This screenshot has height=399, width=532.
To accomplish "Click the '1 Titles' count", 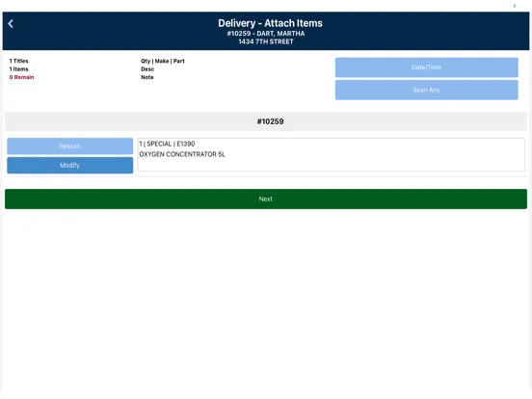I will tap(18, 61).
